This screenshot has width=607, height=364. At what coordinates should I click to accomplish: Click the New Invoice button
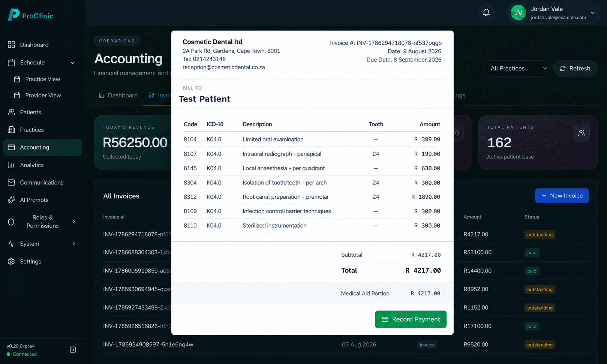tap(562, 196)
